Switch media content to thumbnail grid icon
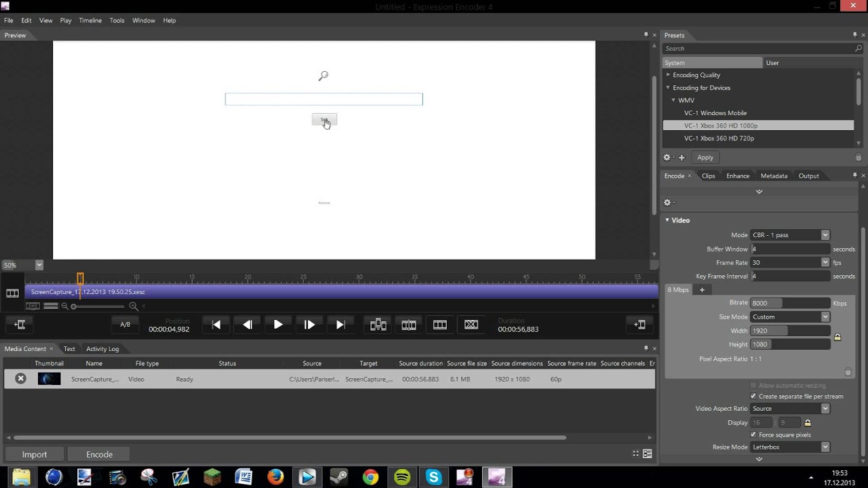The image size is (868, 488). pos(635,454)
